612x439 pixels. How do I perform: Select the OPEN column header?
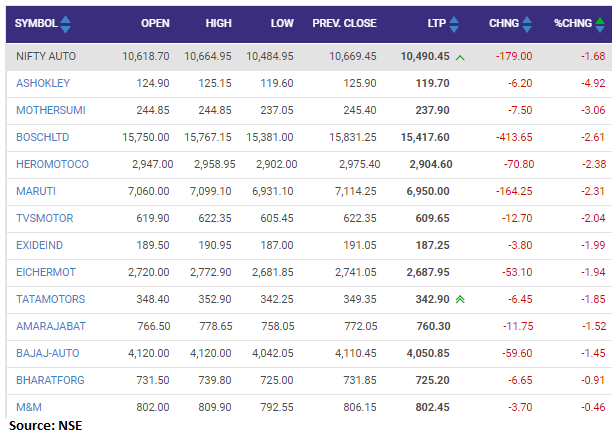coord(155,23)
